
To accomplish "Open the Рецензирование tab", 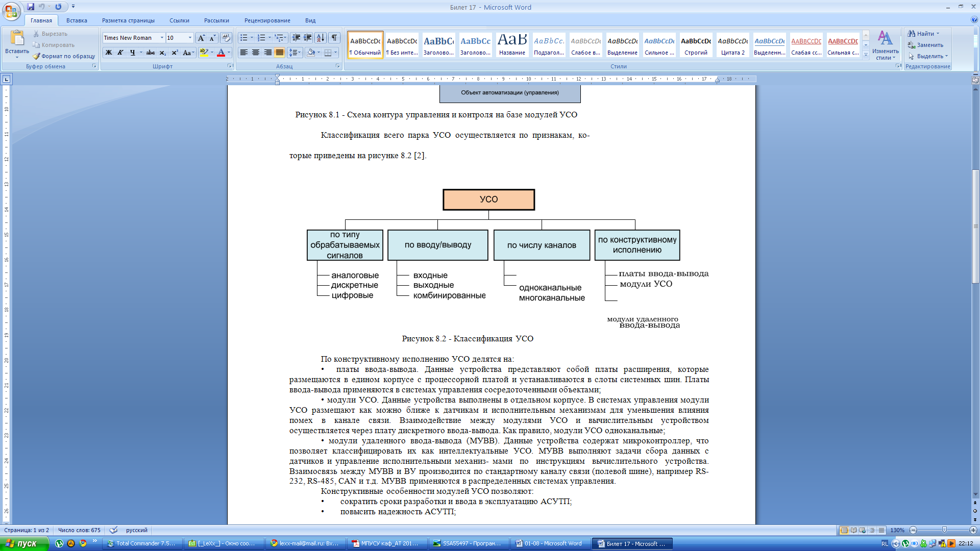I will coord(267,20).
